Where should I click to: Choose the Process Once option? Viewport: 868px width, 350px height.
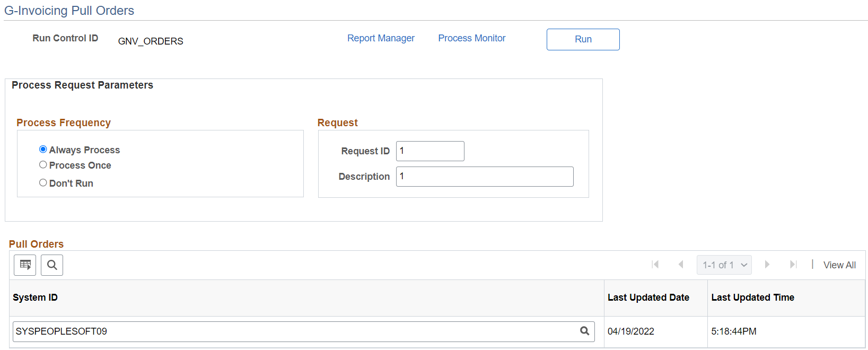[x=43, y=165]
